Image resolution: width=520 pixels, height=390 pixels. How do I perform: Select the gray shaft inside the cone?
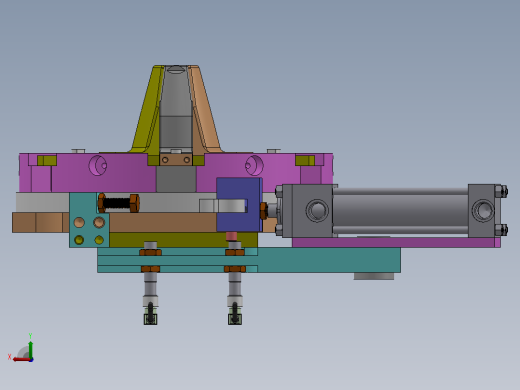click(x=176, y=110)
